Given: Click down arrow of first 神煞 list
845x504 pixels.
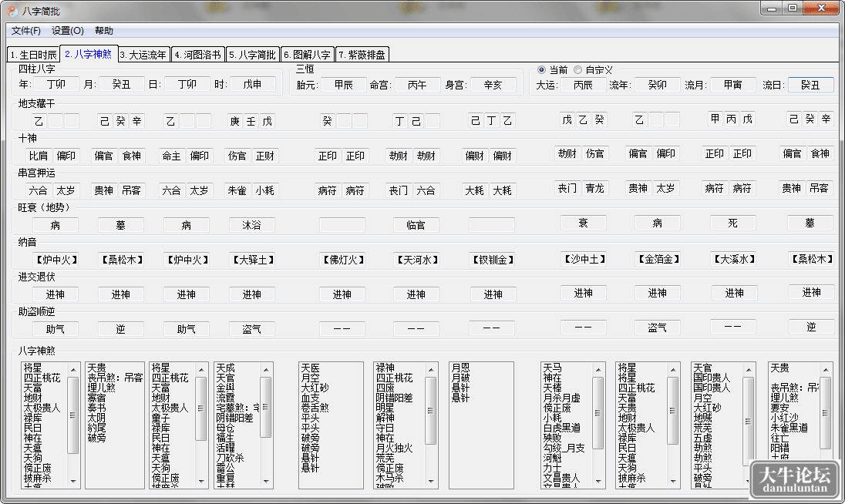Looking at the screenshot, I should (x=74, y=481).
